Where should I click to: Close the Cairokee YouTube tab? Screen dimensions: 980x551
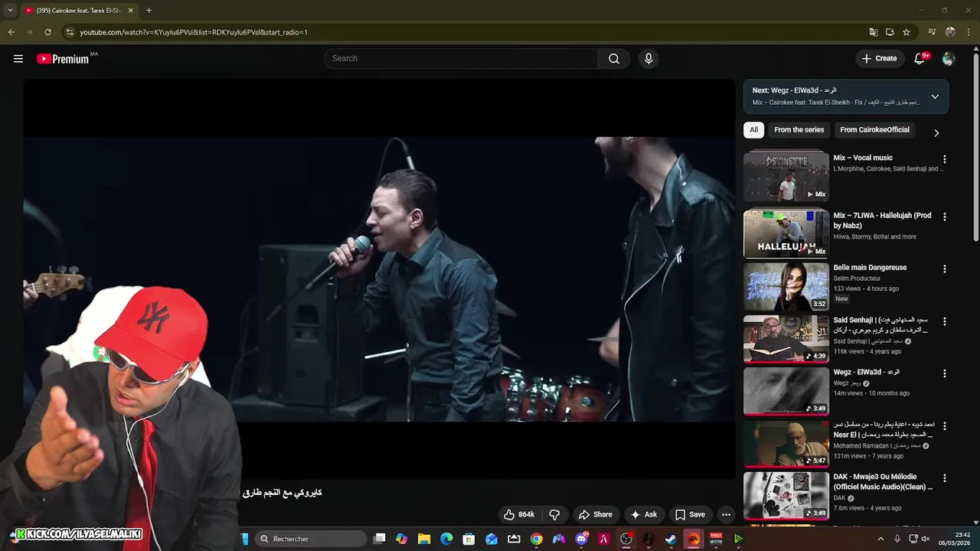pyautogui.click(x=130, y=11)
